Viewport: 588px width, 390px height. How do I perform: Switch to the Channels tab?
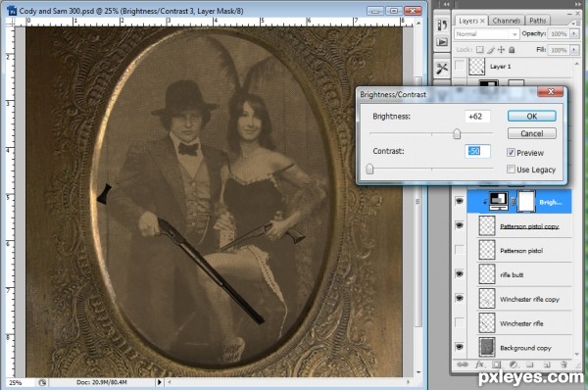click(x=507, y=21)
